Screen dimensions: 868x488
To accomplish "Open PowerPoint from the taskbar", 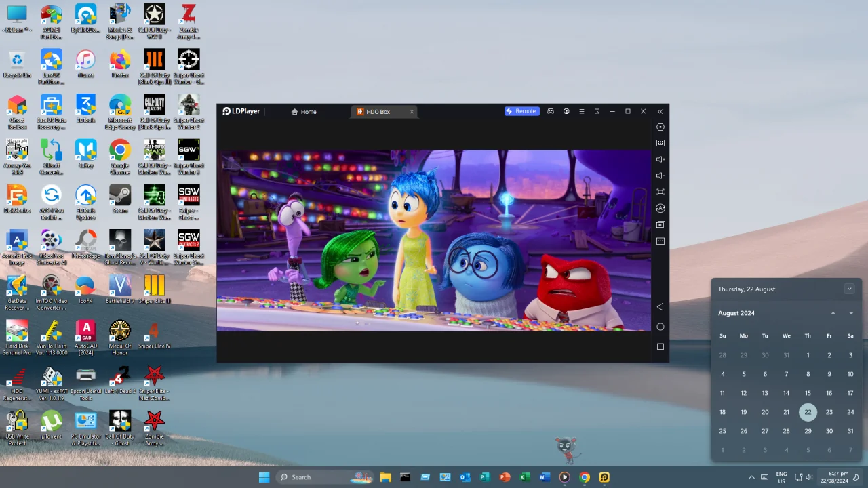I will pyautogui.click(x=505, y=477).
